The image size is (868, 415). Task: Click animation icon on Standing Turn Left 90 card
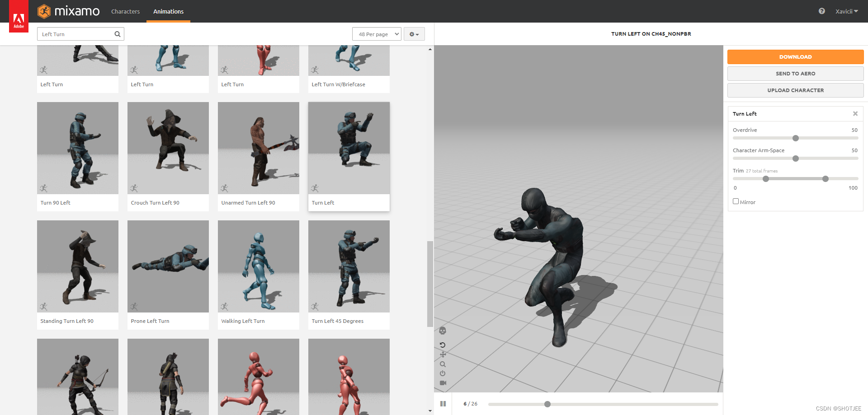point(44,307)
